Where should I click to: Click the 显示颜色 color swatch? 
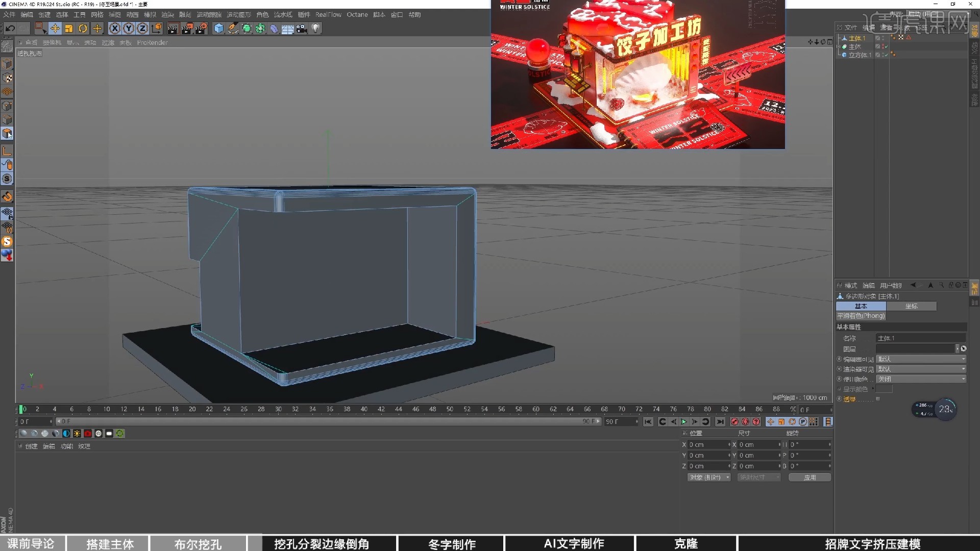coord(885,389)
